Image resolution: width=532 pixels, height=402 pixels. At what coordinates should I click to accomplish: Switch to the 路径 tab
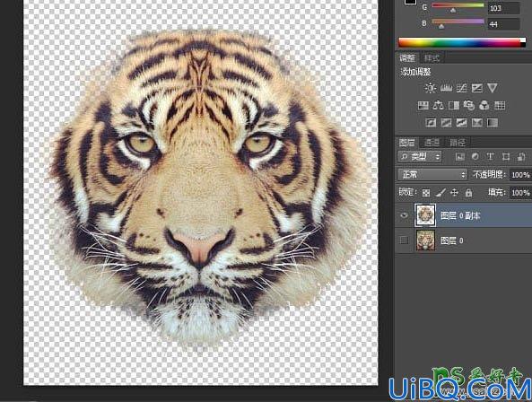pos(457,143)
